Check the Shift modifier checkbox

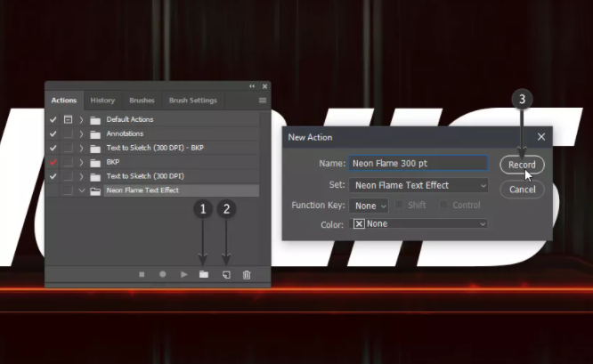(x=399, y=205)
